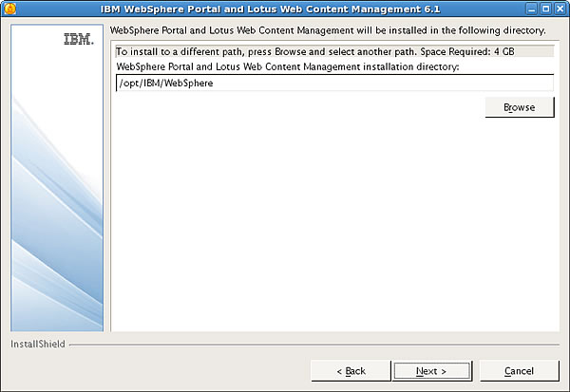Cancel the installation wizard
The height and width of the screenshot is (392, 570).
519,371
